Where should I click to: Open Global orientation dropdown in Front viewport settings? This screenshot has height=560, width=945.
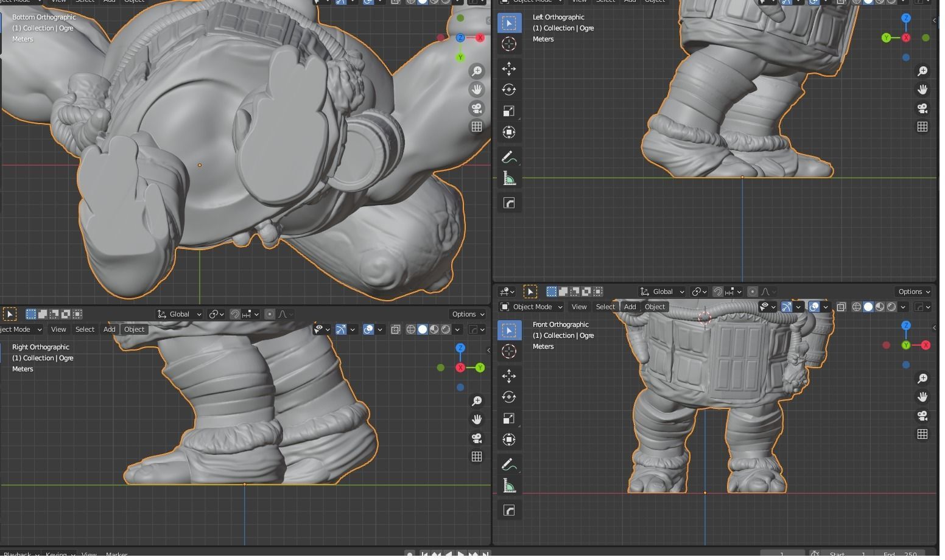[x=662, y=292]
